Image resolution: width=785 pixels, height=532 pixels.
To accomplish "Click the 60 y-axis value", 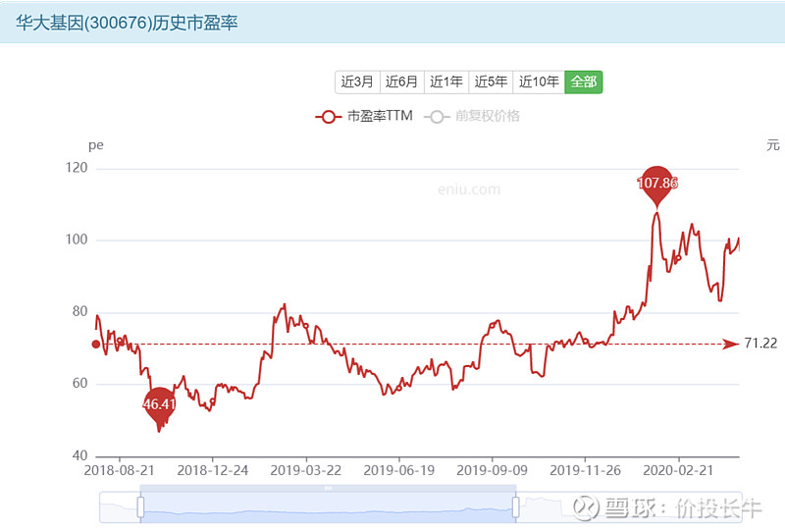I will coord(80,384).
